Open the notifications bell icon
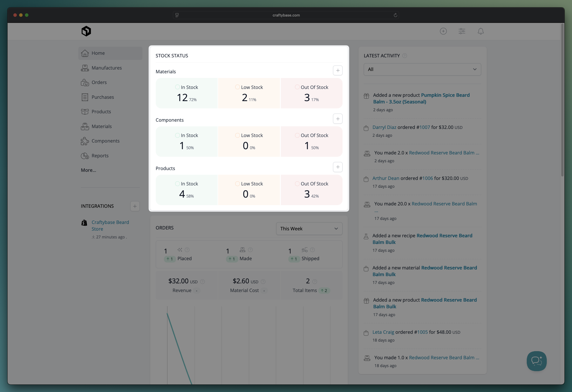 click(480, 31)
